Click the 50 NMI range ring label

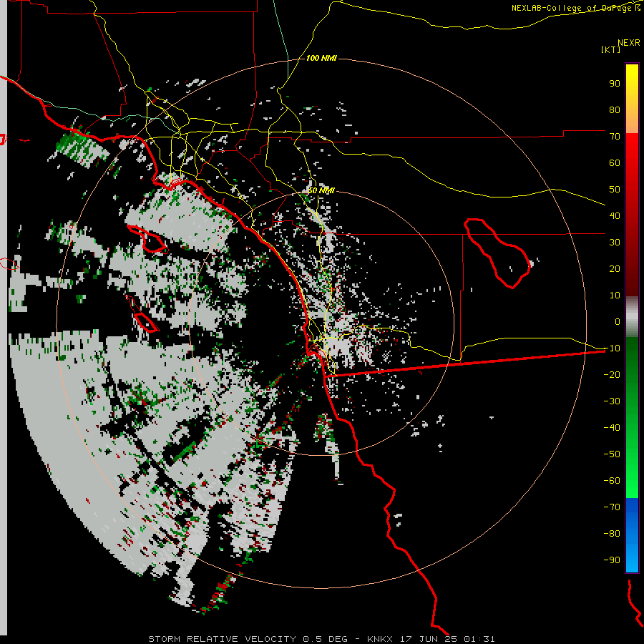coord(321,190)
